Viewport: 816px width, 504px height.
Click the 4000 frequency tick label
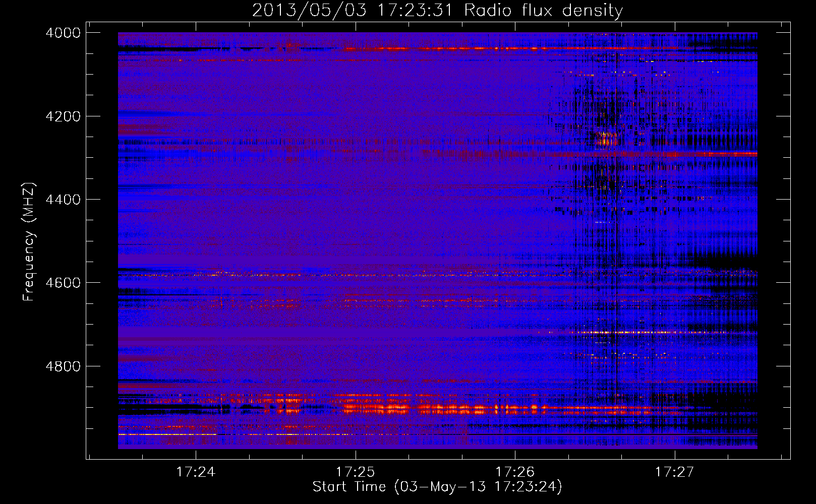pyautogui.click(x=63, y=33)
